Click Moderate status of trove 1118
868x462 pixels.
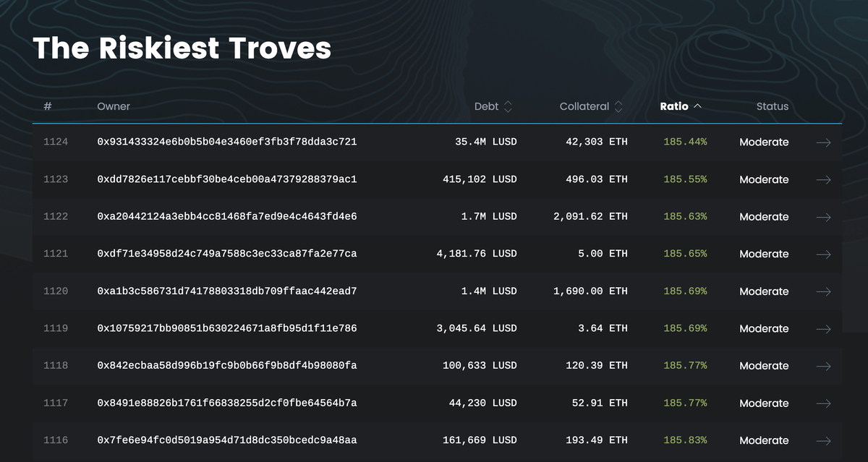[x=764, y=366]
